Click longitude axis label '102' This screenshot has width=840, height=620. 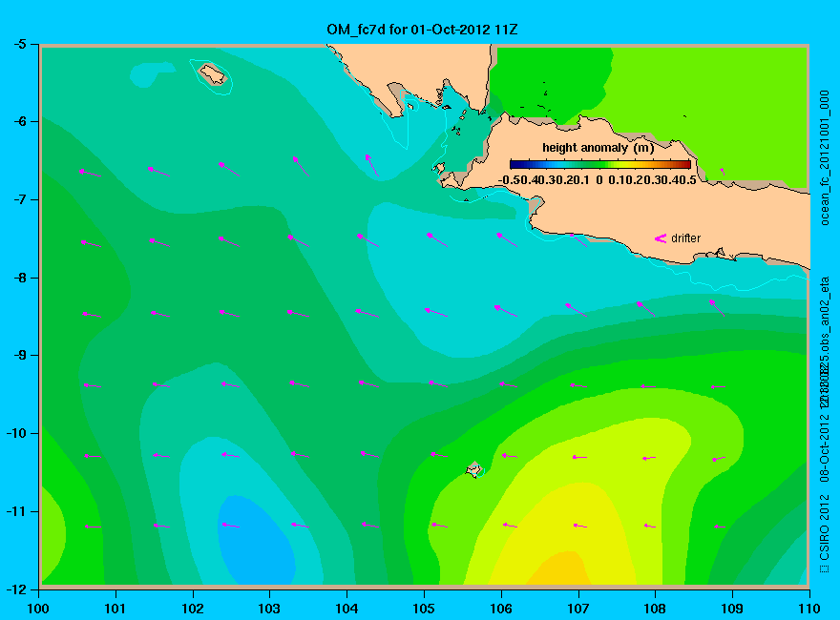click(x=192, y=609)
